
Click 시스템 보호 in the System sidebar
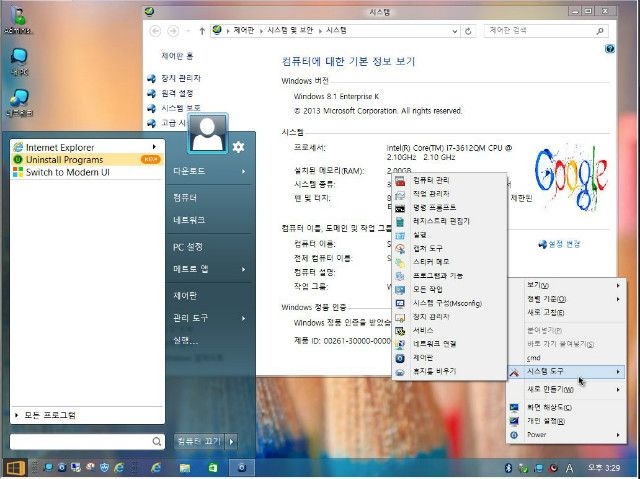pyautogui.click(x=181, y=108)
